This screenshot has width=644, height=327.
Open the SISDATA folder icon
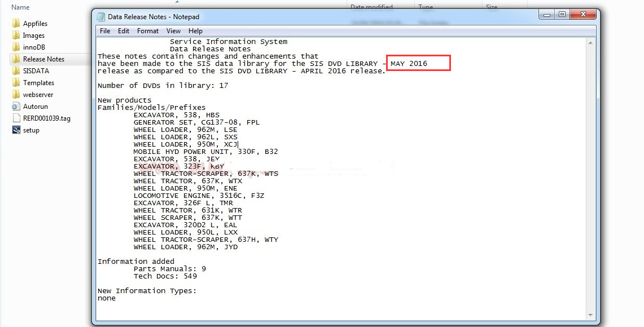[x=16, y=71]
